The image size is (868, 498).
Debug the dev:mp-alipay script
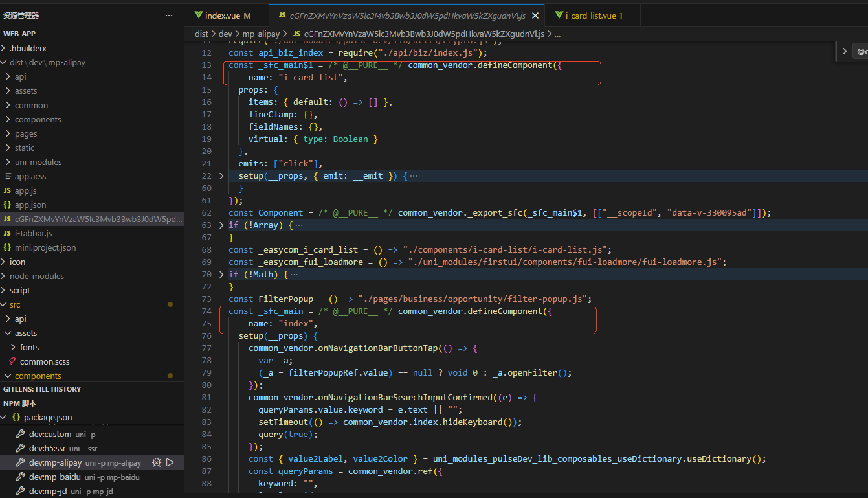[157, 462]
